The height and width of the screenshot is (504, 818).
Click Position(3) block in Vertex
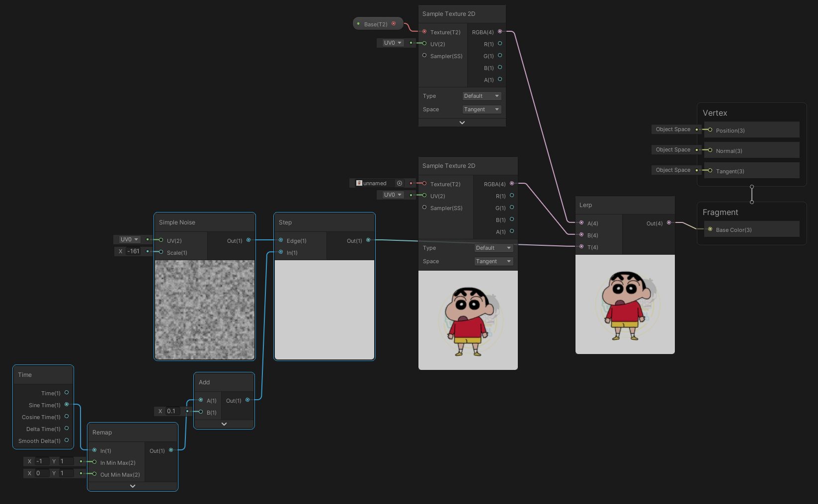click(x=752, y=130)
